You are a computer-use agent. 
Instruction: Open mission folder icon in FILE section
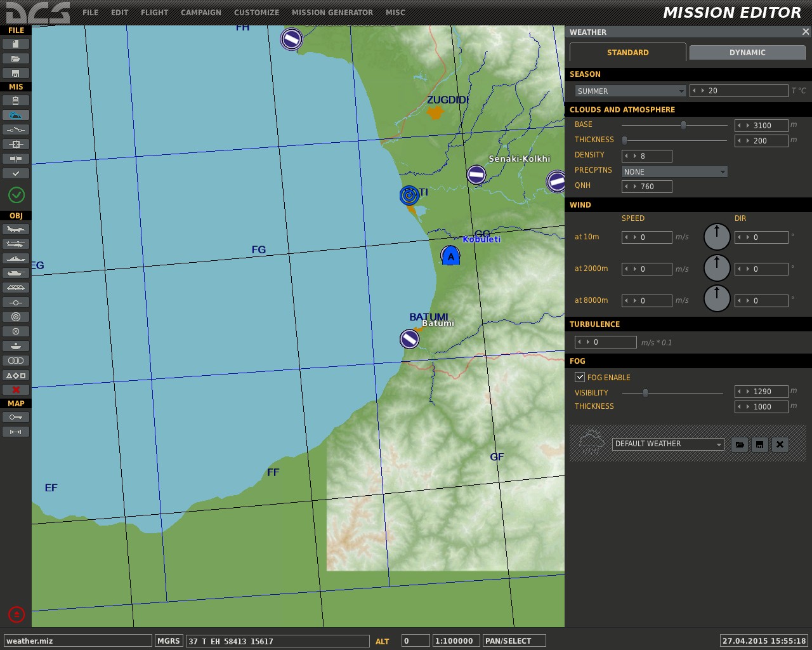[16, 58]
